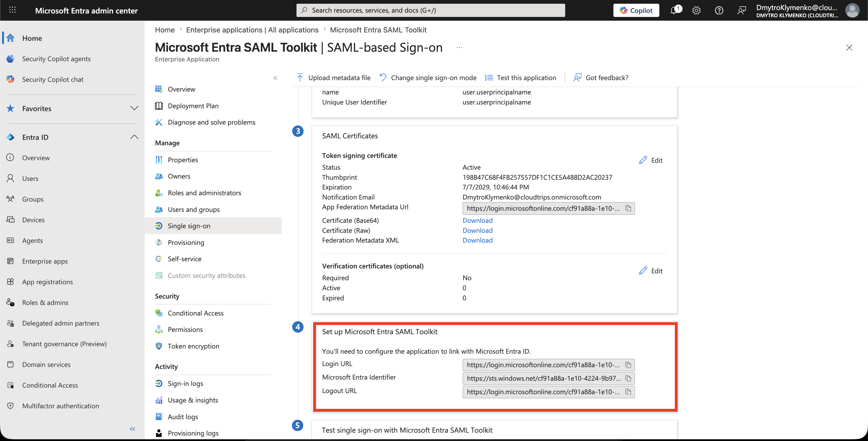Image resolution: width=868 pixels, height=441 pixels.
Task: Copy the Logout URL value
Action: (628, 392)
